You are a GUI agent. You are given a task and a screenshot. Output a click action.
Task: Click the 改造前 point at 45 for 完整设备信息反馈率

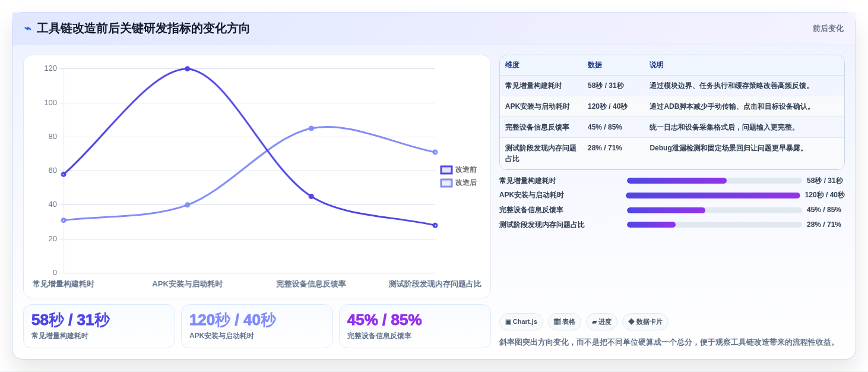[x=311, y=197]
